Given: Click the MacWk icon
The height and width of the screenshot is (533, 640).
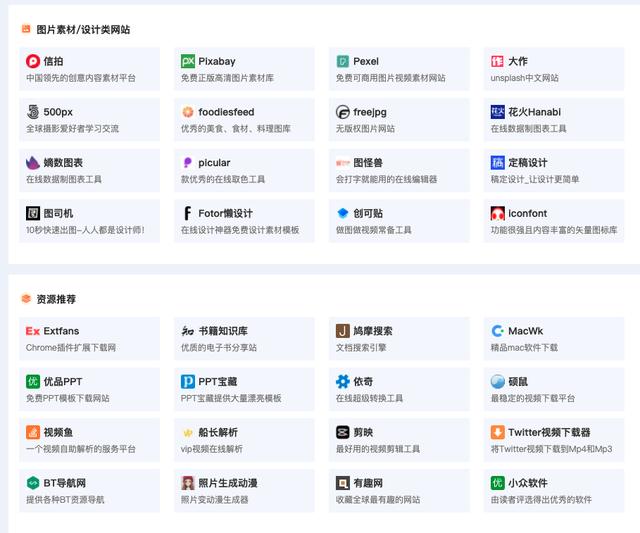Looking at the screenshot, I should 498,331.
